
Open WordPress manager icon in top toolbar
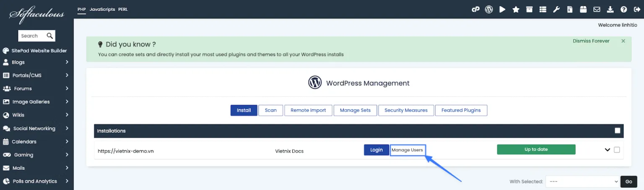click(489, 9)
